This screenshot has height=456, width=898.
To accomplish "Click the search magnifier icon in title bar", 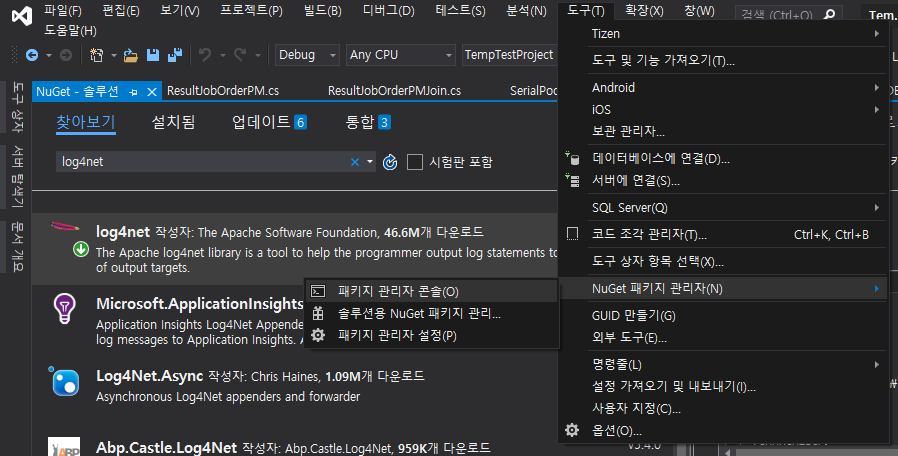I will [829, 15].
